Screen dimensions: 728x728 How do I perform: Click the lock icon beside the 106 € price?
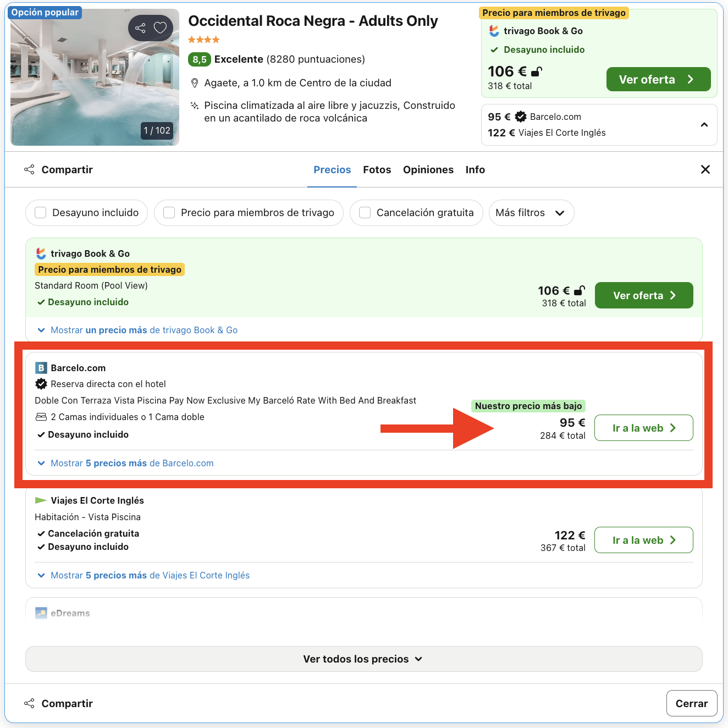536,70
